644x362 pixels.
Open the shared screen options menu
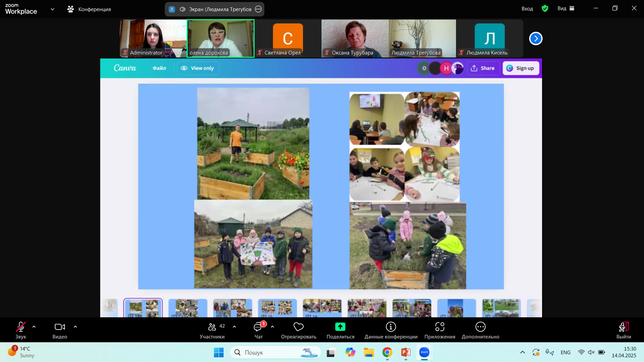point(258,9)
